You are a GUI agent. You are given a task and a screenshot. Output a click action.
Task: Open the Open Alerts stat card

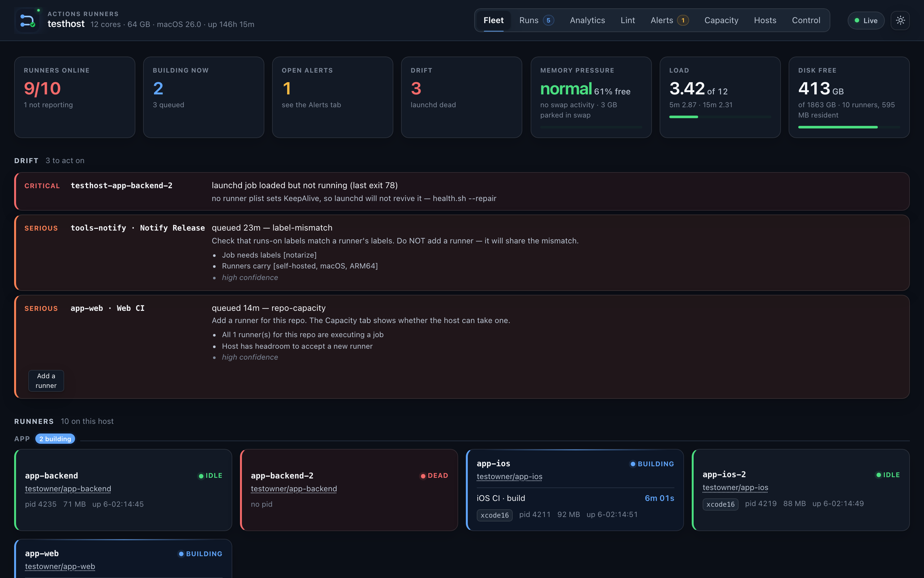pyautogui.click(x=333, y=97)
